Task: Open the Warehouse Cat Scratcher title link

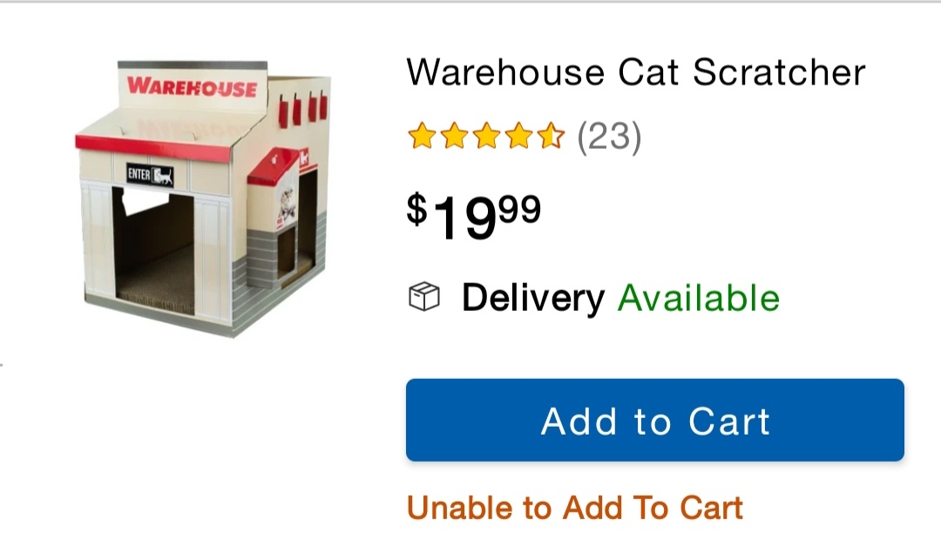Action: click(x=636, y=72)
